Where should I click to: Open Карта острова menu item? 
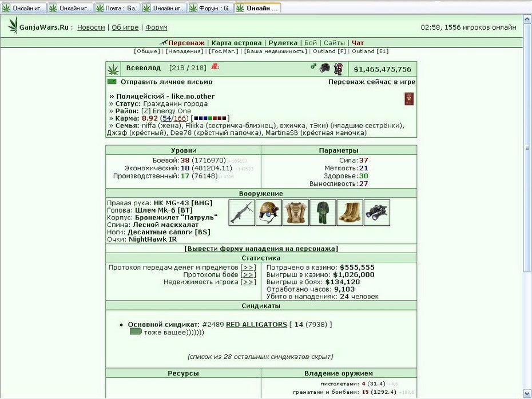pos(236,43)
